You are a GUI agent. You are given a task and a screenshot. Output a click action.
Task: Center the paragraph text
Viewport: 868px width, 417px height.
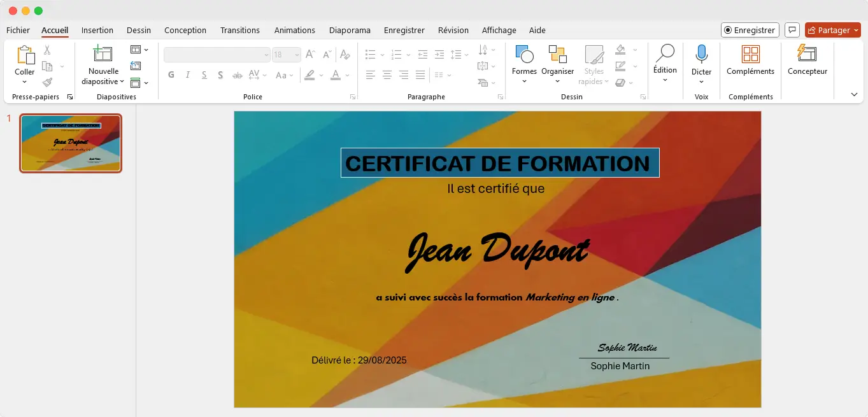[387, 75]
